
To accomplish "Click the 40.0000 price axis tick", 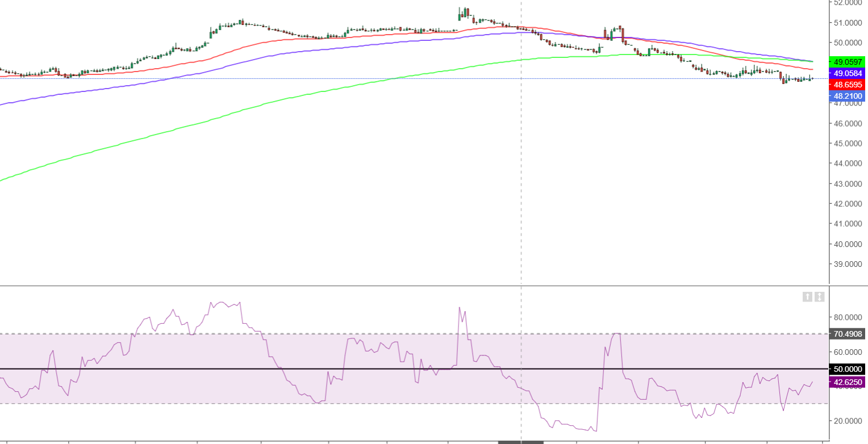I will (846, 244).
